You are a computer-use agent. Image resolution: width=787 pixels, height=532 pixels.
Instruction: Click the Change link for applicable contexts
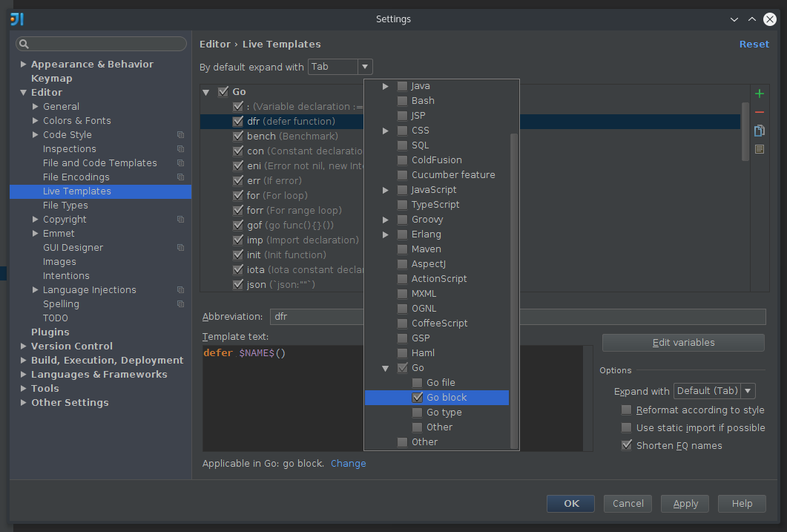(348, 463)
